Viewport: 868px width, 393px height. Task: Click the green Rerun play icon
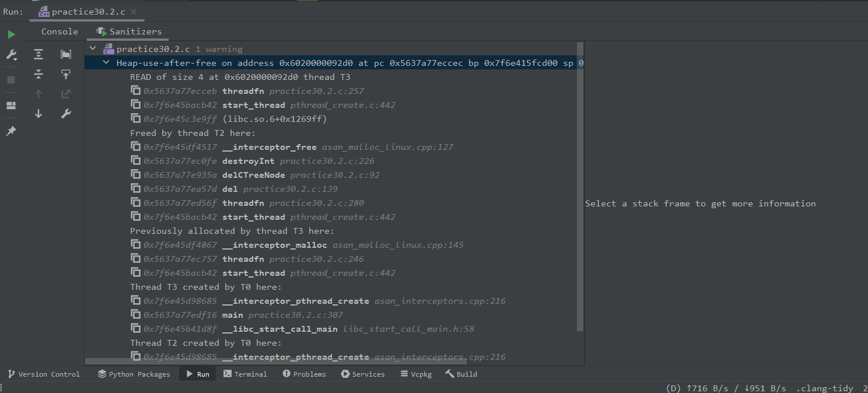(x=11, y=34)
